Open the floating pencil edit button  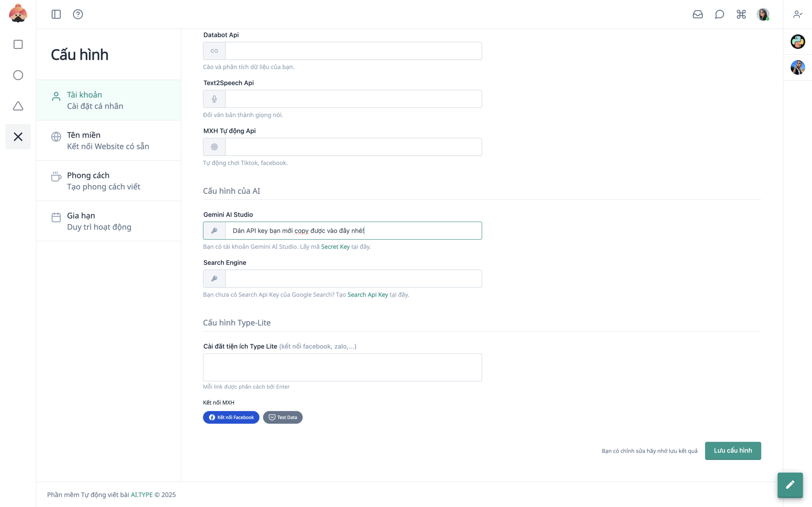[790, 485]
